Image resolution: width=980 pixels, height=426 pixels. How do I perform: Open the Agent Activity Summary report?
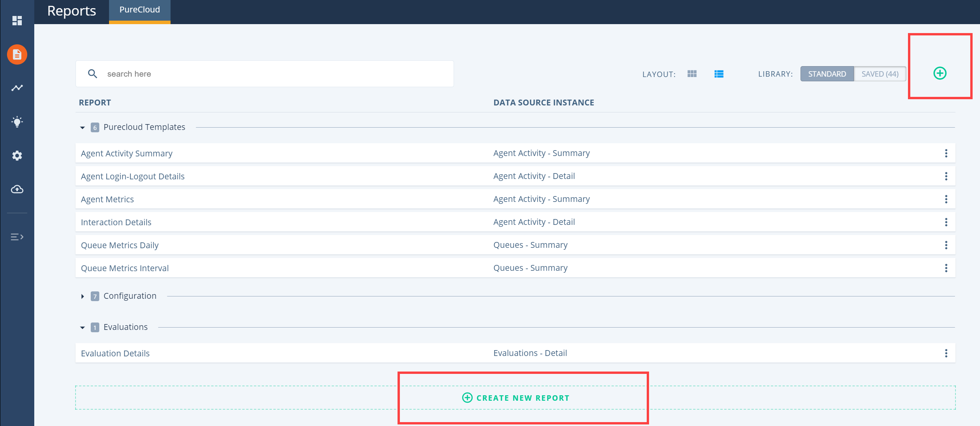(127, 153)
